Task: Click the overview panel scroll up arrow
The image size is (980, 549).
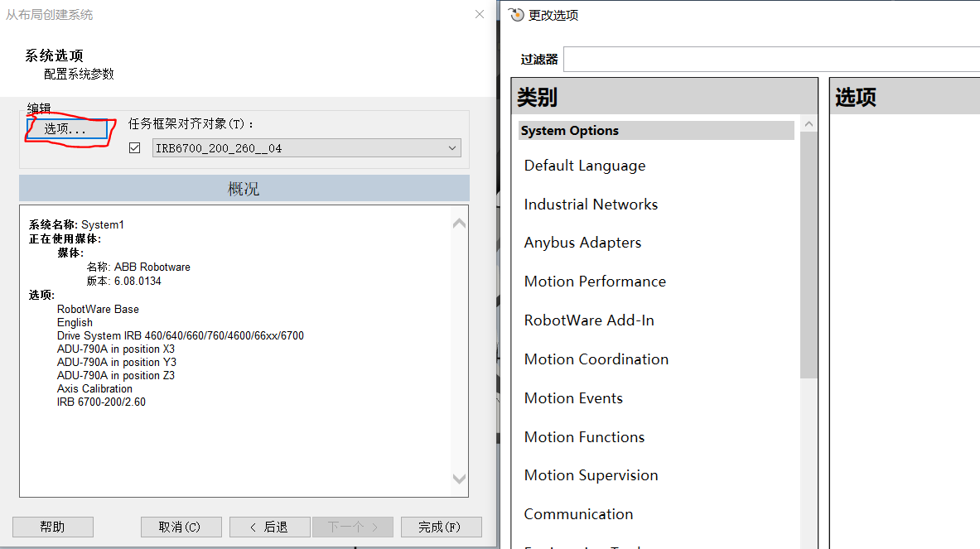Action: point(460,223)
